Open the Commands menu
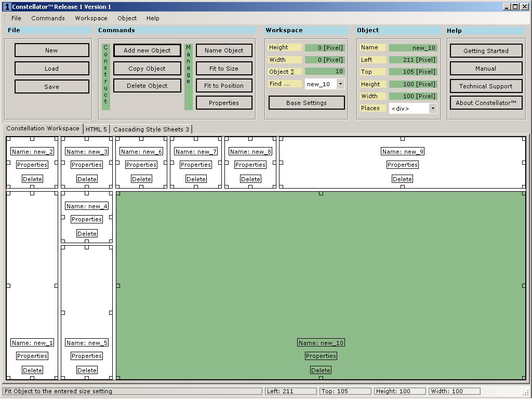The width and height of the screenshot is (532, 399). pyautogui.click(x=48, y=18)
